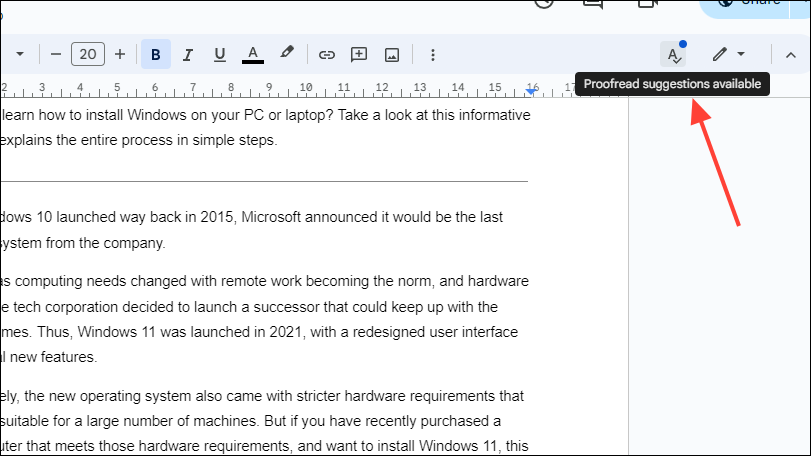811x456 pixels.
Task: Open Proofread suggestions icon
Action: click(673, 54)
